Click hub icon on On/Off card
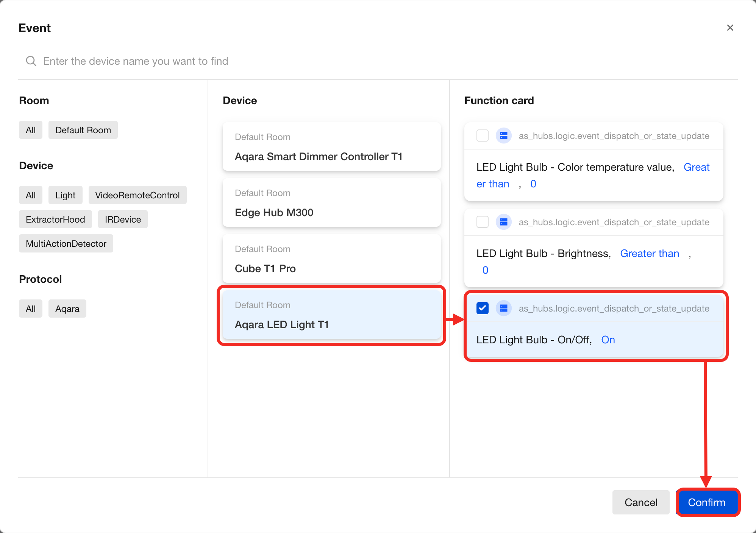Image resolution: width=756 pixels, height=533 pixels. pyautogui.click(x=503, y=308)
